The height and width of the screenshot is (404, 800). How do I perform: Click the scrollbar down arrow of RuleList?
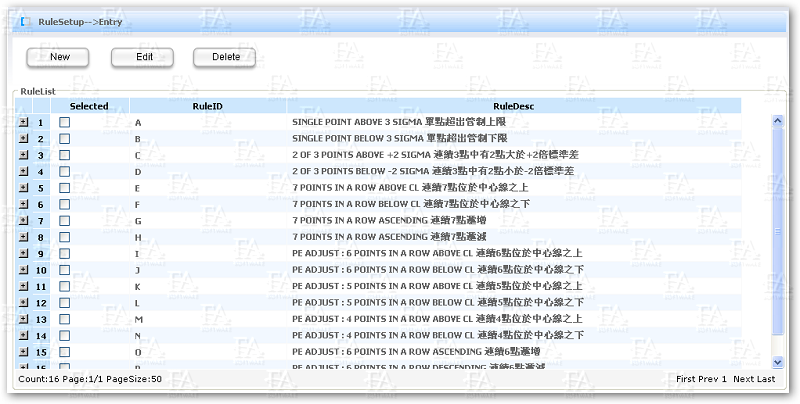tap(777, 361)
